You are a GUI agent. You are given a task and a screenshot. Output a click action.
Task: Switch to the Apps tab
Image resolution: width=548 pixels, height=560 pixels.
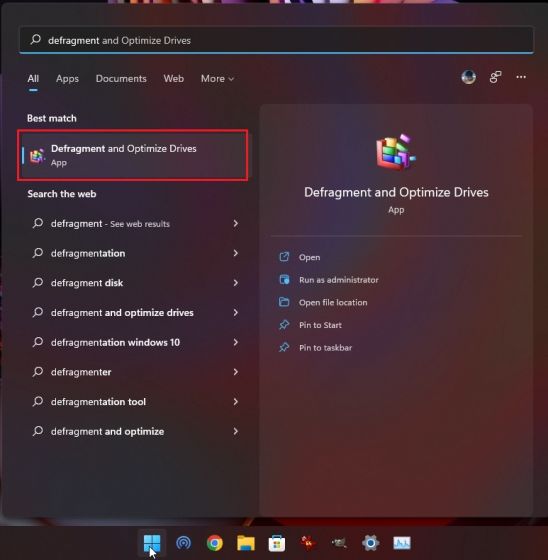(x=67, y=79)
